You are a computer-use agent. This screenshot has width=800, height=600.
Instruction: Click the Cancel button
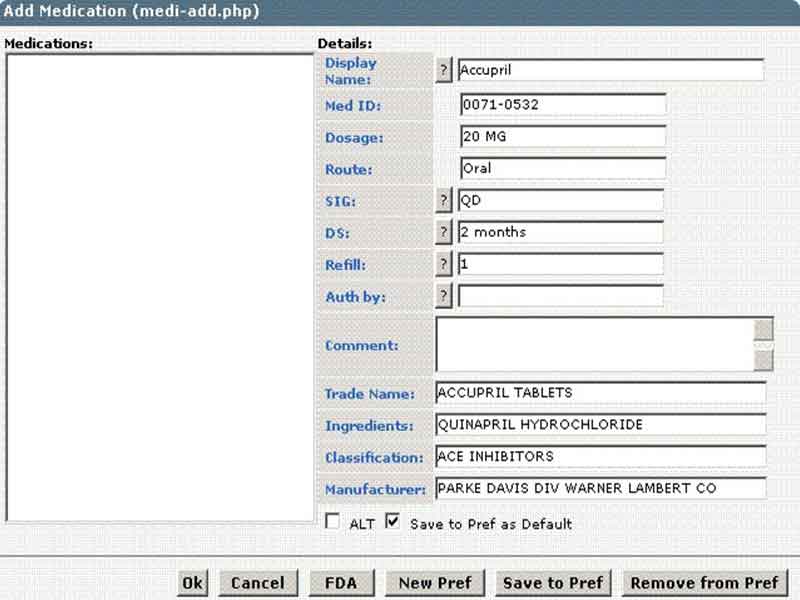pos(258,583)
